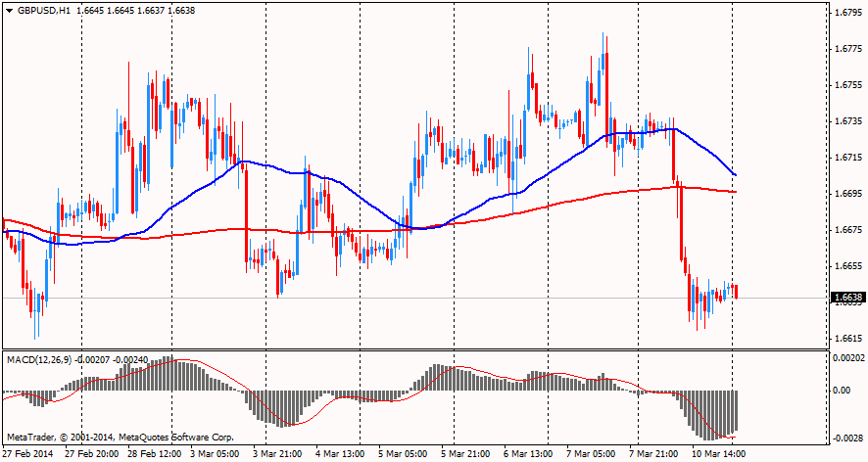Select the 3 Mar 21:00 time label
The width and height of the screenshot is (868, 462).
click(x=278, y=454)
